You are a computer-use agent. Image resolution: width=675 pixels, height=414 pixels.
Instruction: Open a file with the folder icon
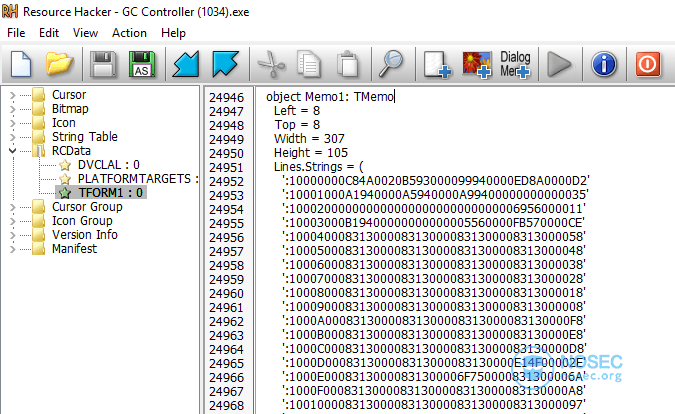60,64
